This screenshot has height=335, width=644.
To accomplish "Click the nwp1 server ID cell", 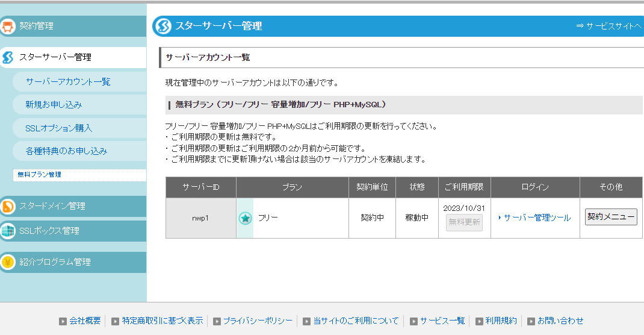I will (x=201, y=218).
